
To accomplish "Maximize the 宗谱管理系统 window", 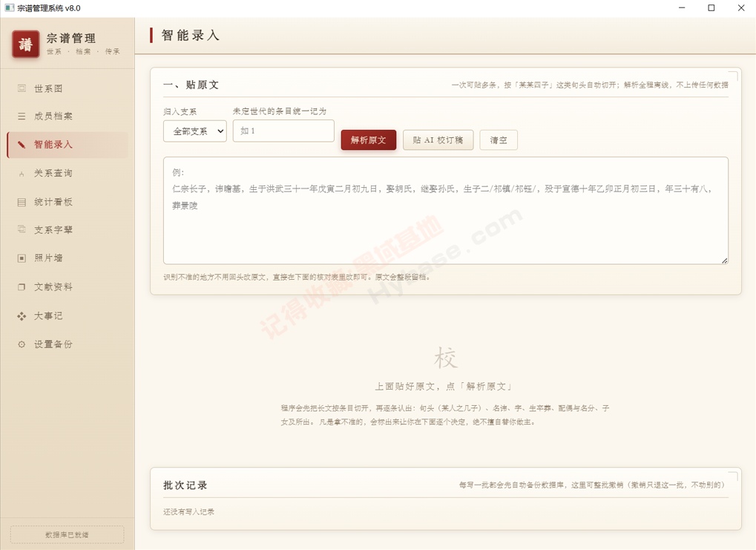I will point(711,7).
